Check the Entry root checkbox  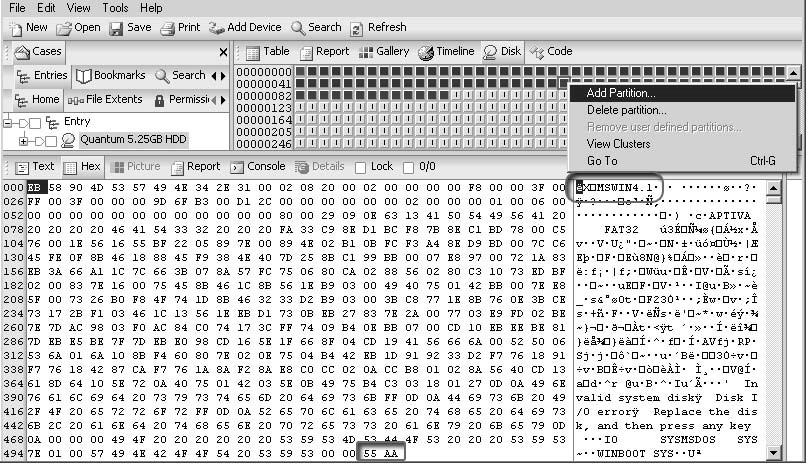[35, 122]
